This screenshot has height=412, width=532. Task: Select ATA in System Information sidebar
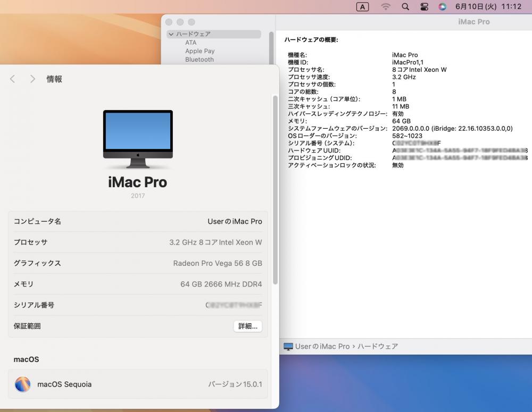pos(190,43)
